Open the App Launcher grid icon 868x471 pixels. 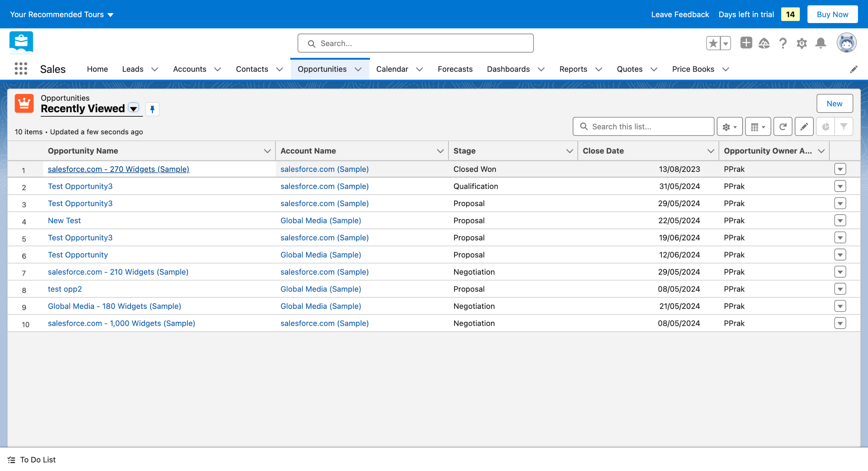point(21,69)
